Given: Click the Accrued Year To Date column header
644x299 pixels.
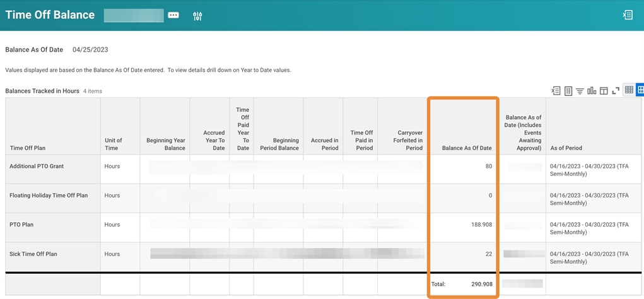Looking at the screenshot, I should point(214,141).
